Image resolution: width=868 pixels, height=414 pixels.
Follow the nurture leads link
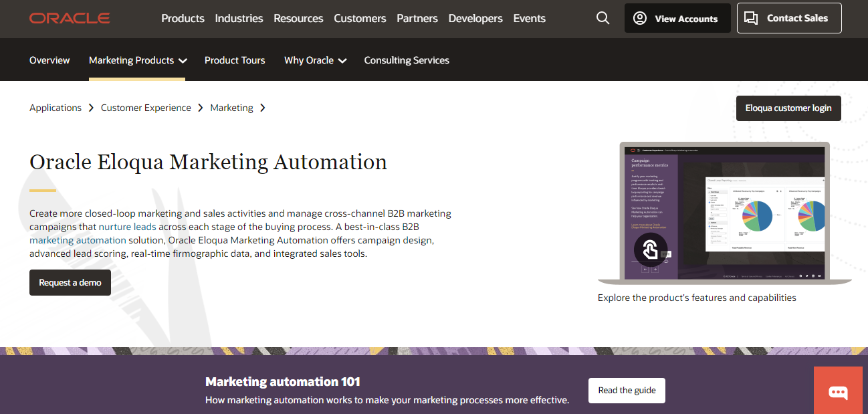[x=127, y=227]
